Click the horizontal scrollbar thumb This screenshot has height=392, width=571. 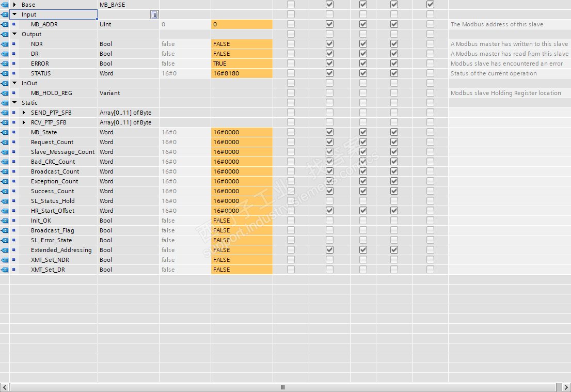coord(283,387)
